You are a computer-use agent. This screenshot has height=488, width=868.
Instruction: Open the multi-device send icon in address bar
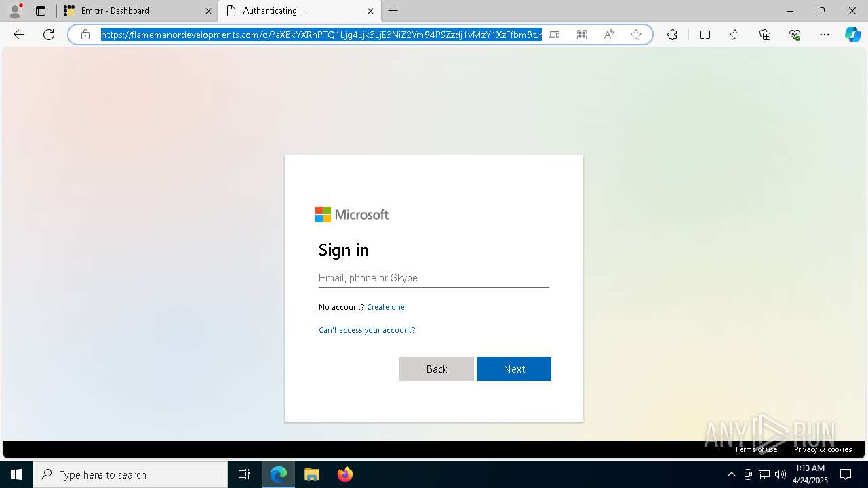[555, 35]
